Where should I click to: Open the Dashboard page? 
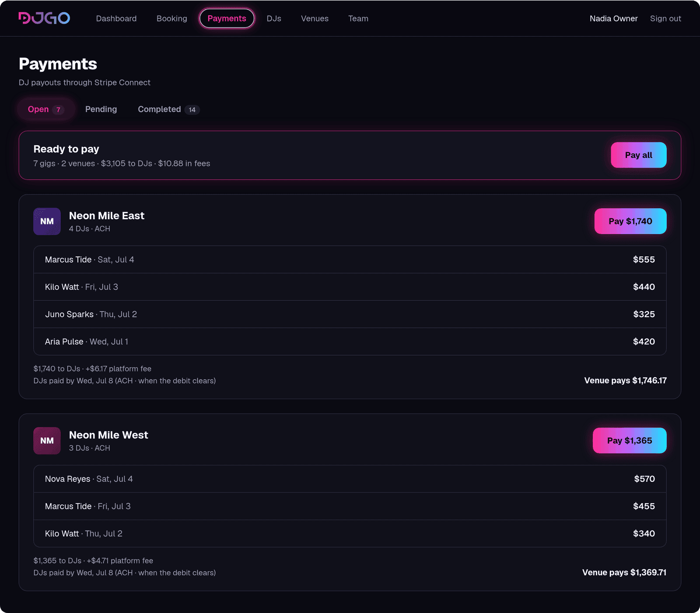(116, 18)
